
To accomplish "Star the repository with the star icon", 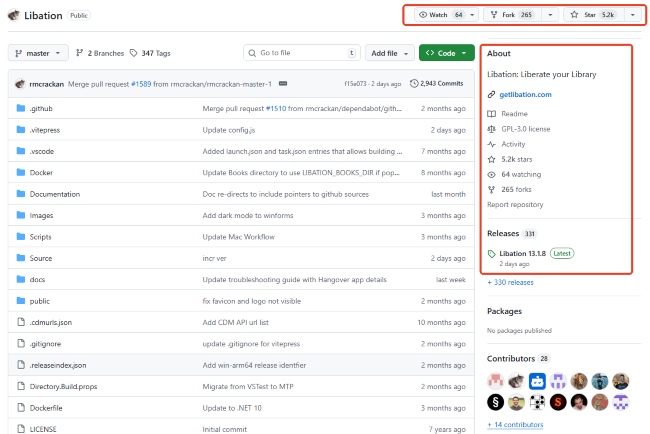I will (x=574, y=15).
